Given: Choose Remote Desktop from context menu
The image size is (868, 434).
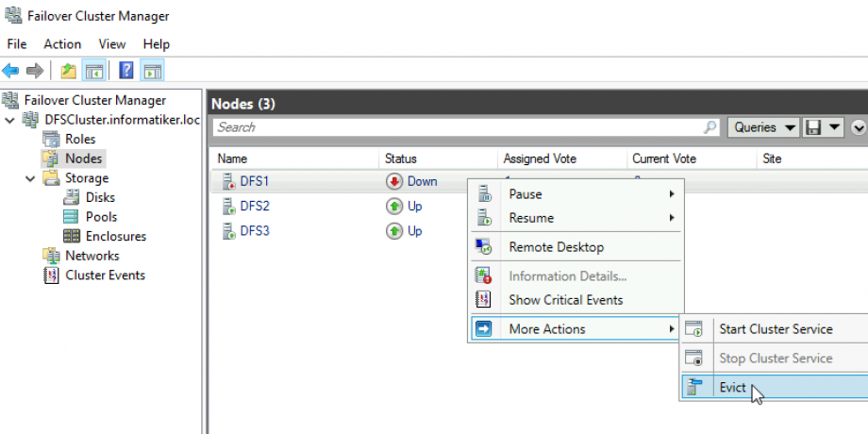Looking at the screenshot, I should (556, 247).
